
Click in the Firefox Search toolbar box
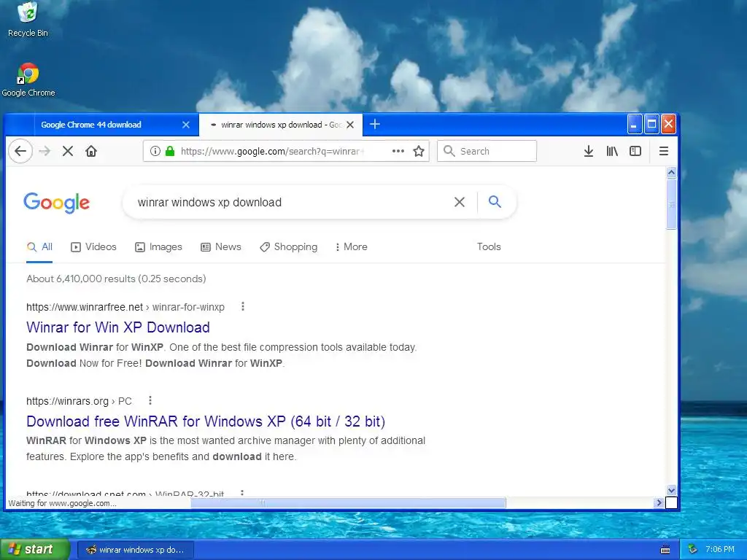487,151
